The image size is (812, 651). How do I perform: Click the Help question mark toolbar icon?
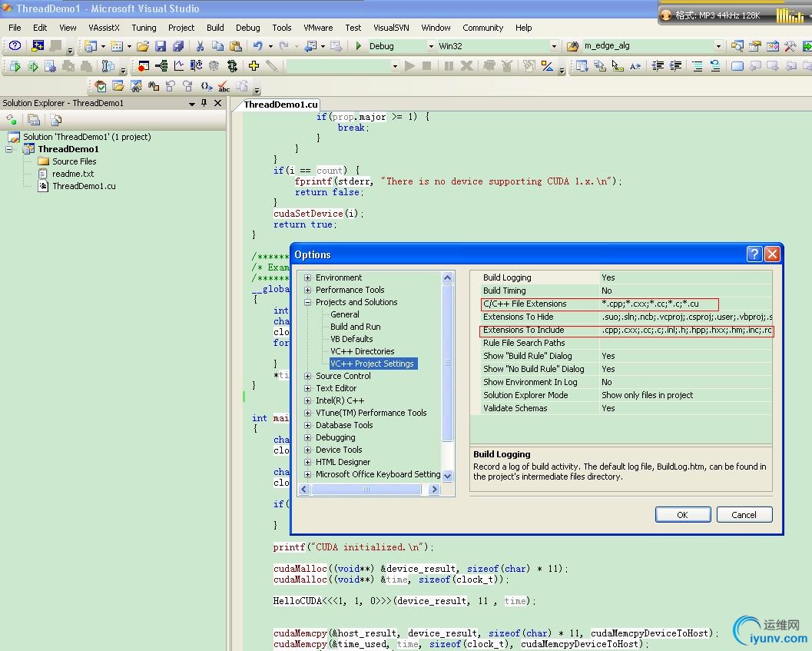pyautogui.click(x=15, y=45)
